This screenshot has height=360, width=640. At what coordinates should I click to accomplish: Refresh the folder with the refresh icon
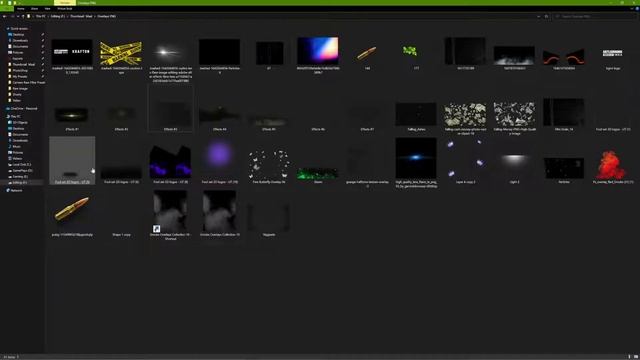point(547,16)
